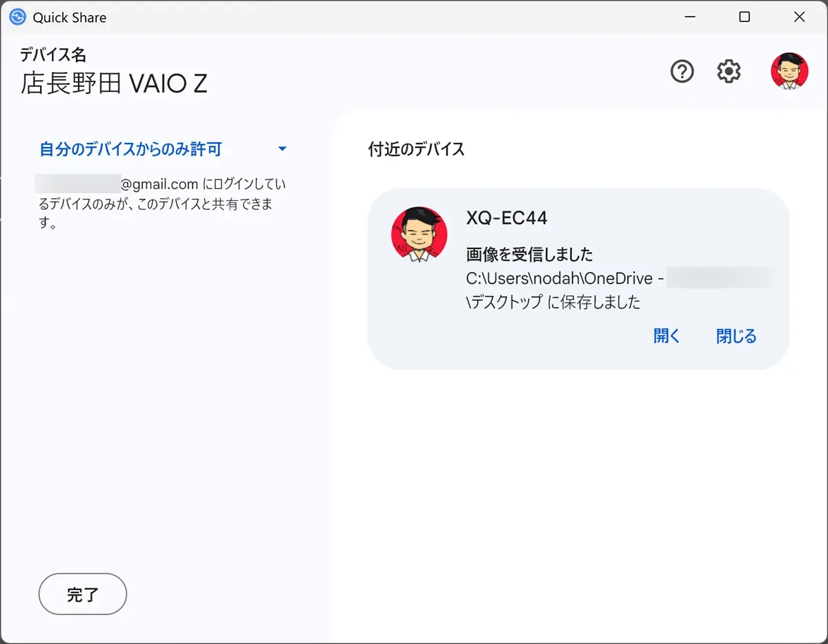Select the XQ-EC44 device avatar

point(420,235)
